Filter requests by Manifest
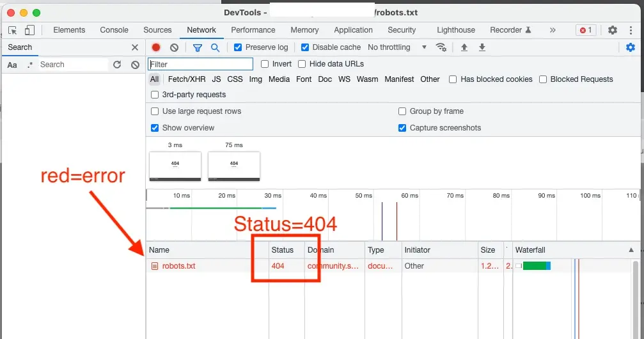Viewport: 644px width, 339px height. (399, 79)
